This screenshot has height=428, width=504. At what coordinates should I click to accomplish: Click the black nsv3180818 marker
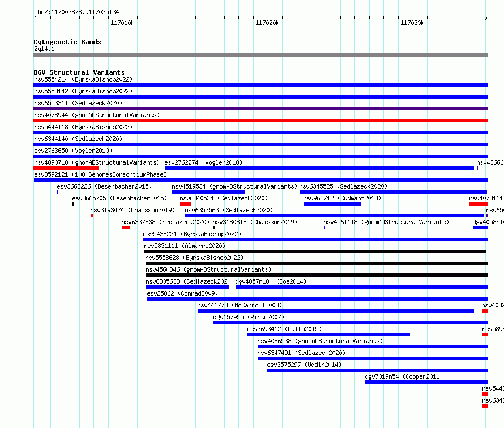(x=213, y=228)
